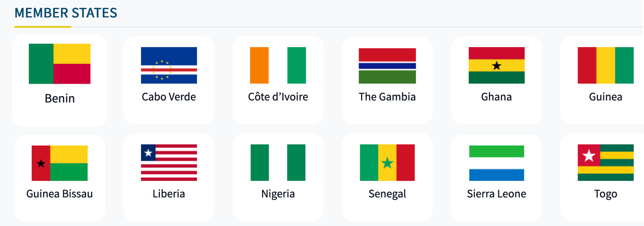Select the Liberia name label
Screen dimensions: 644x226
[x=169, y=194]
